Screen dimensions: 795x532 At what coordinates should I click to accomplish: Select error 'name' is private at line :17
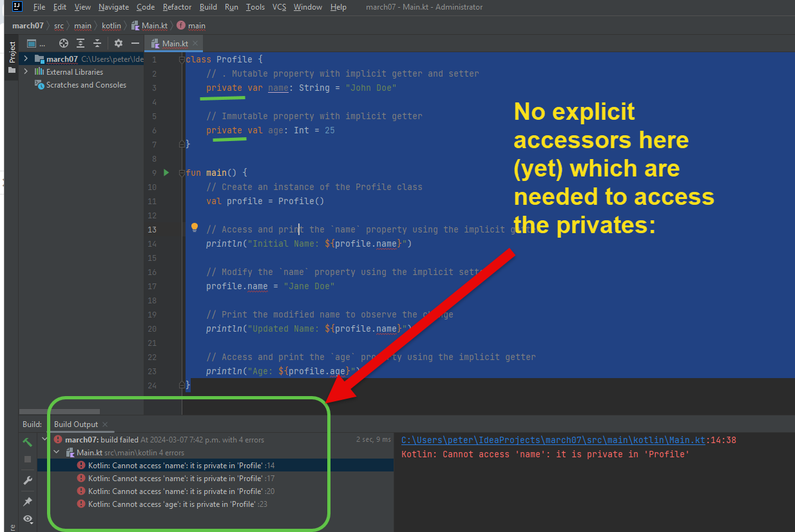[x=215, y=478]
